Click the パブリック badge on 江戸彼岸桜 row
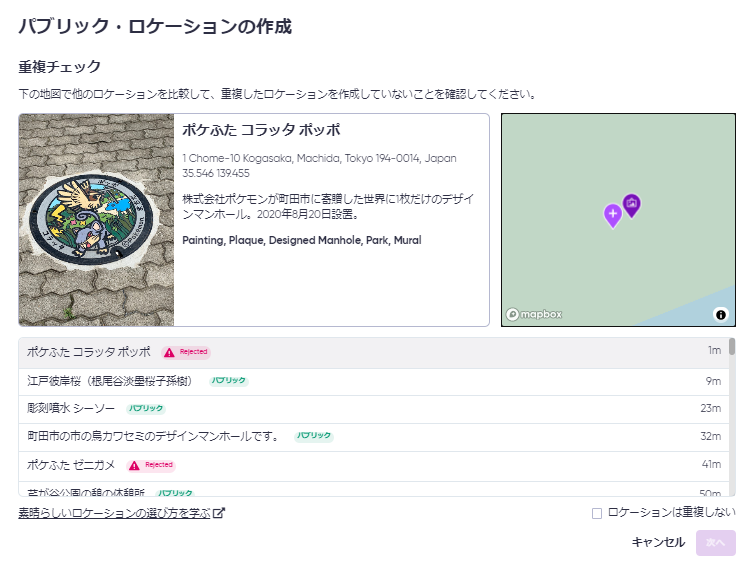The width and height of the screenshot is (754, 565). (x=229, y=380)
